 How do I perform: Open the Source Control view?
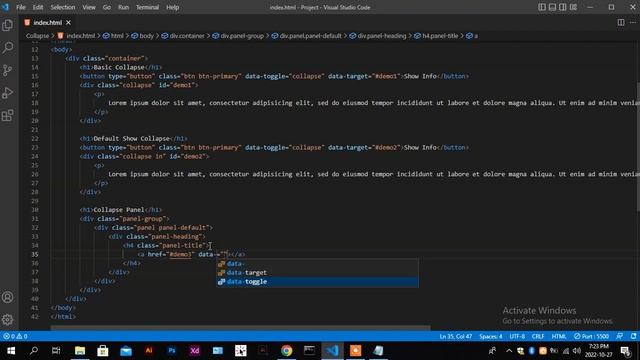tap(7, 70)
